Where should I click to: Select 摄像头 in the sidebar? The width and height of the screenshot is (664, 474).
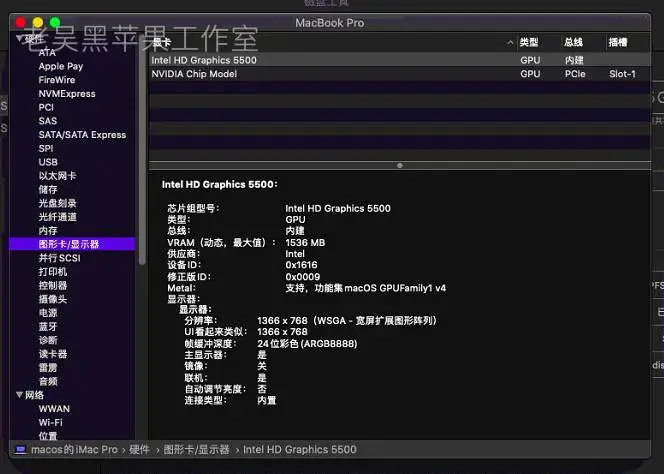coord(53,299)
